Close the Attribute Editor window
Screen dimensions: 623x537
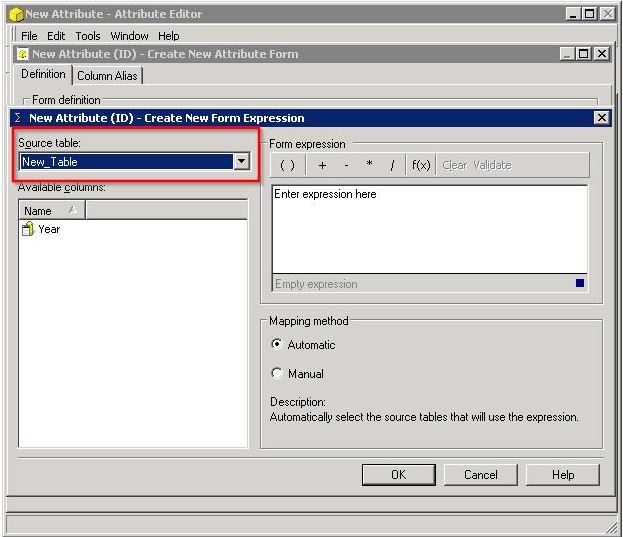(x=608, y=14)
